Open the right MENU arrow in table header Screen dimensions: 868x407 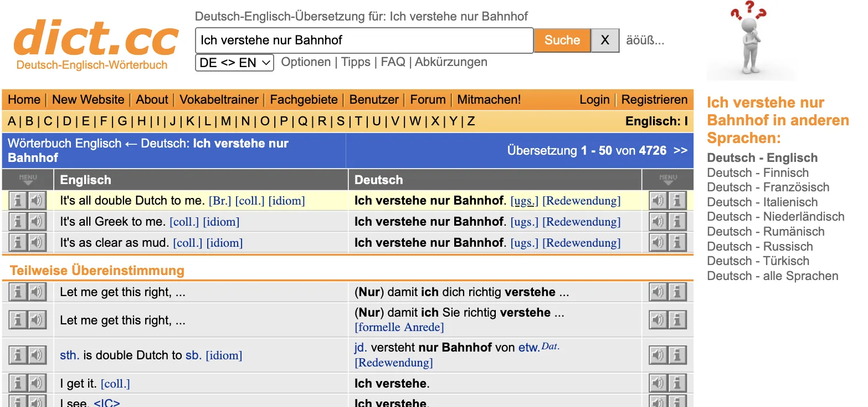667,180
